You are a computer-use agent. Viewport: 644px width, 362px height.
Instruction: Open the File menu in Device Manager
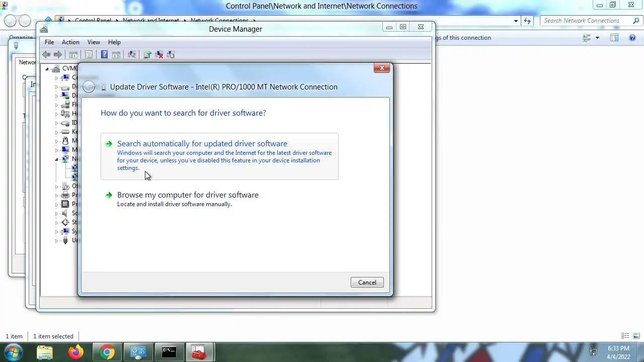pos(49,42)
